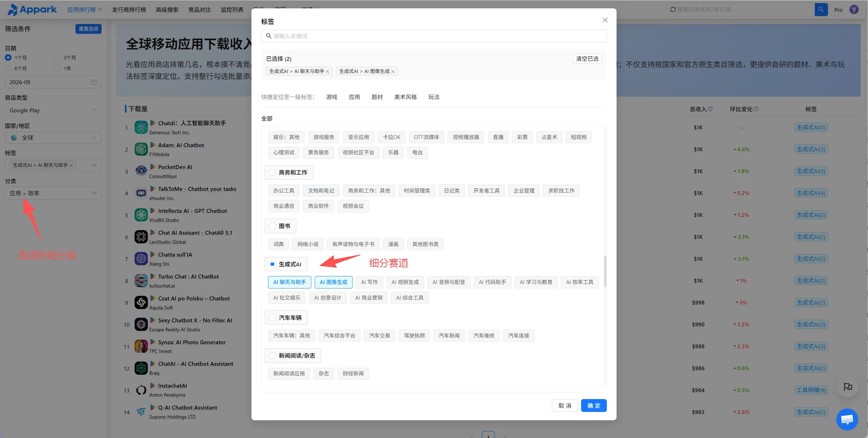Viewport: 868px width, 438px height.
Task: Click the blue search magnifier button
Action: coord(821,9)
